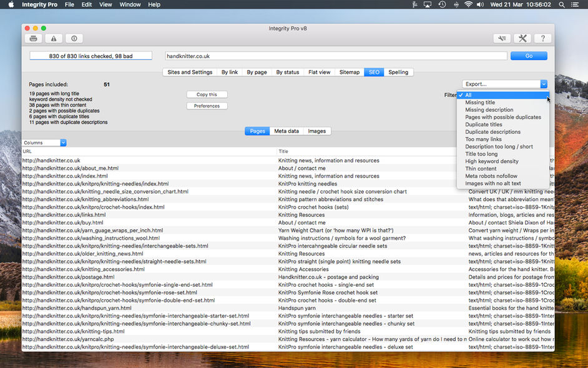Click the question mark help icon
The width and height of the screenshot is (588, 368).
click(542, 38)
